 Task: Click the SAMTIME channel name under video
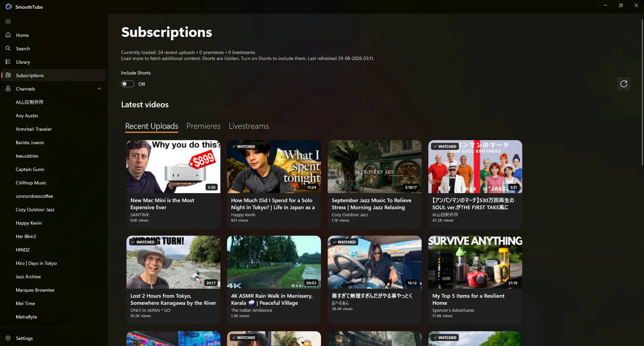[x=140, y=215]
